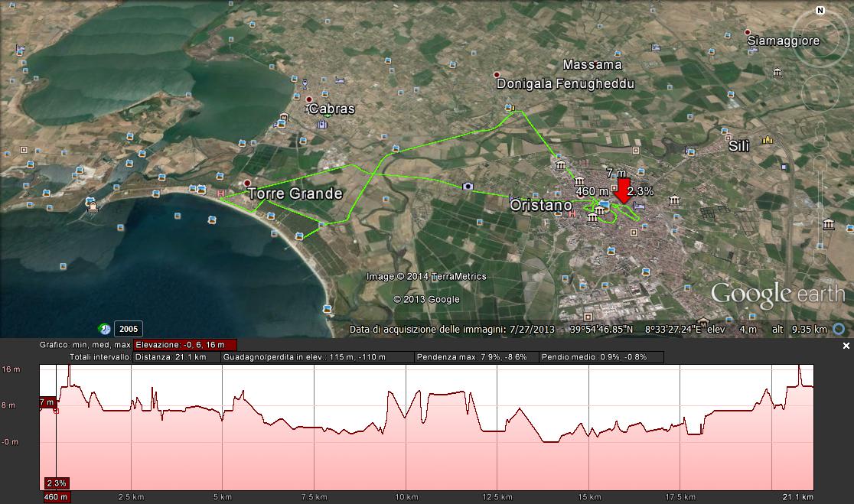
Task: Click the red H hospital icon near Torre Grande
Action: pyautogui.click(x=221, y=194)
